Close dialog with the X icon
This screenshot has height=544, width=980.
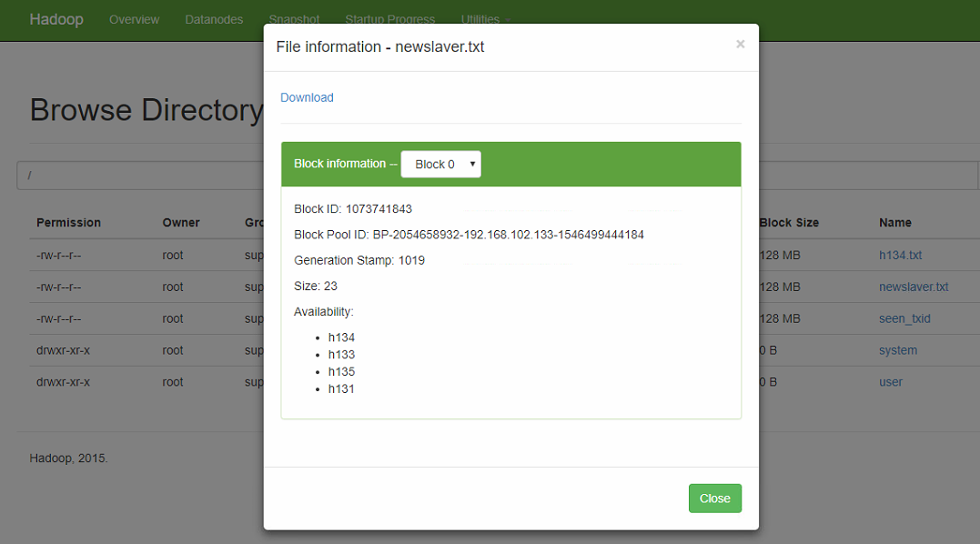pyautogui.click(x=740, y=45)
